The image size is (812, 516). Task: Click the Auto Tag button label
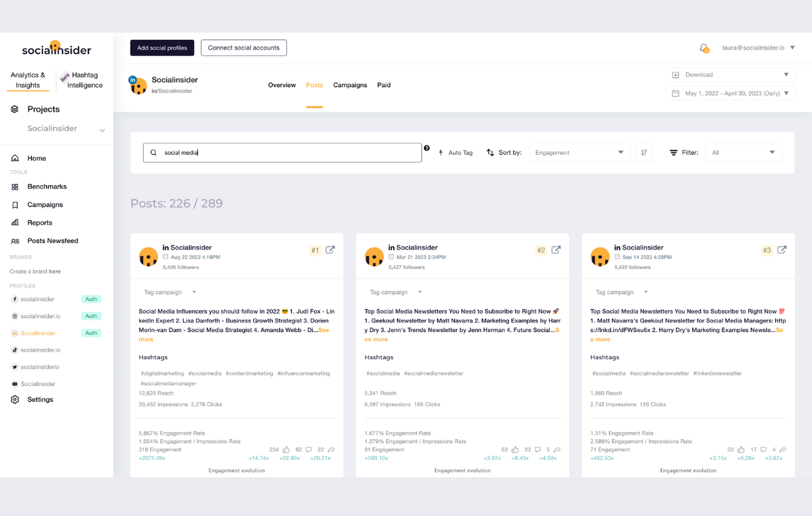point(460,153)
